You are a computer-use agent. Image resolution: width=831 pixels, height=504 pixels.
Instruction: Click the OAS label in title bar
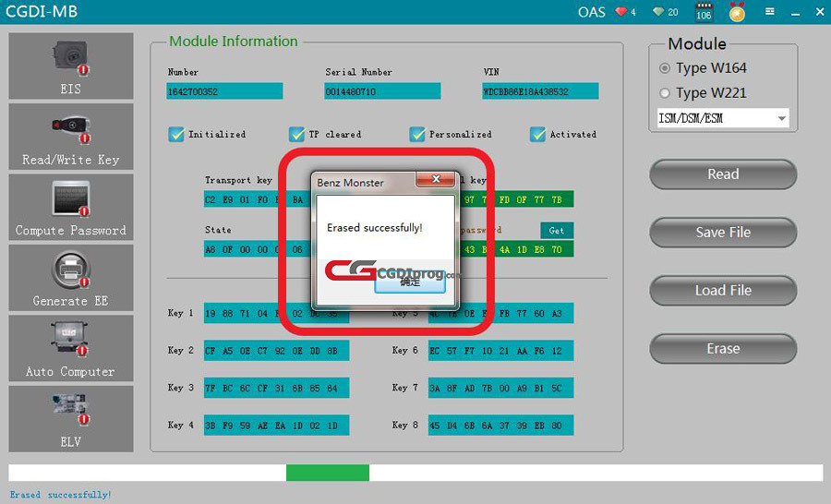click(x=592, y=12)
